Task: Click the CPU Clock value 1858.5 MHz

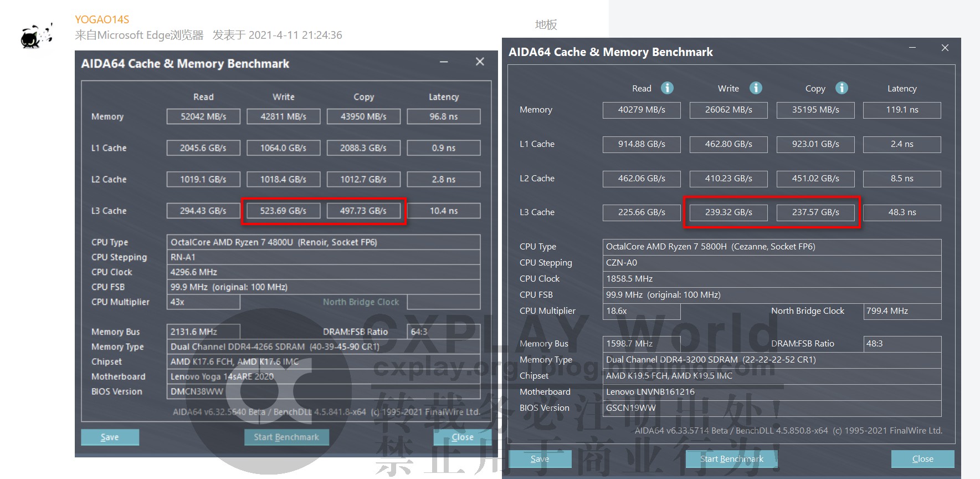Action: (x=772, y=279)
